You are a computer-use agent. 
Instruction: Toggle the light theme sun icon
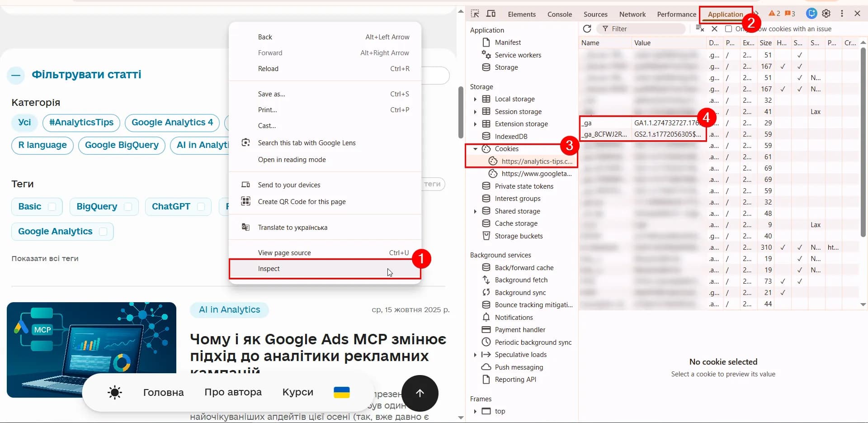tap(115, 392)
